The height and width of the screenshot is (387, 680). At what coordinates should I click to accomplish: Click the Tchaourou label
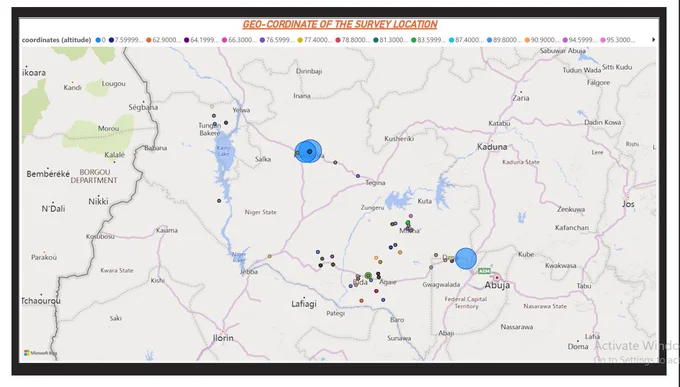pos(41,301)
